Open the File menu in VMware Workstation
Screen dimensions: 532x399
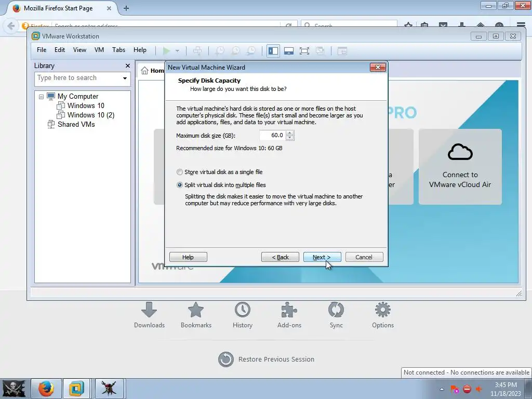[x=42, y=50]
